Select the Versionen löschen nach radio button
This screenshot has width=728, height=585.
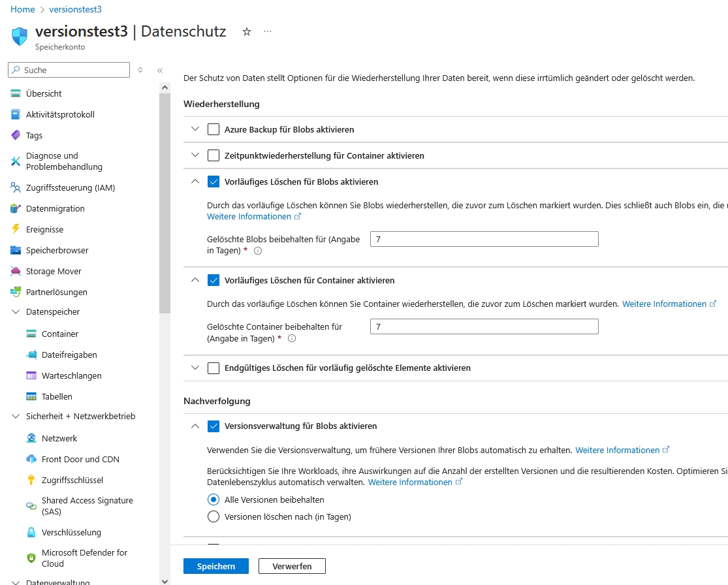214,516
